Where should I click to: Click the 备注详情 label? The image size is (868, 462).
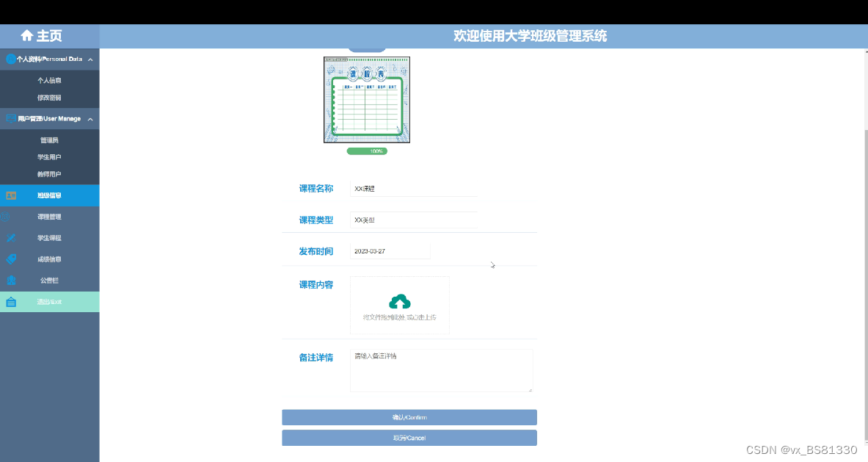316,357
